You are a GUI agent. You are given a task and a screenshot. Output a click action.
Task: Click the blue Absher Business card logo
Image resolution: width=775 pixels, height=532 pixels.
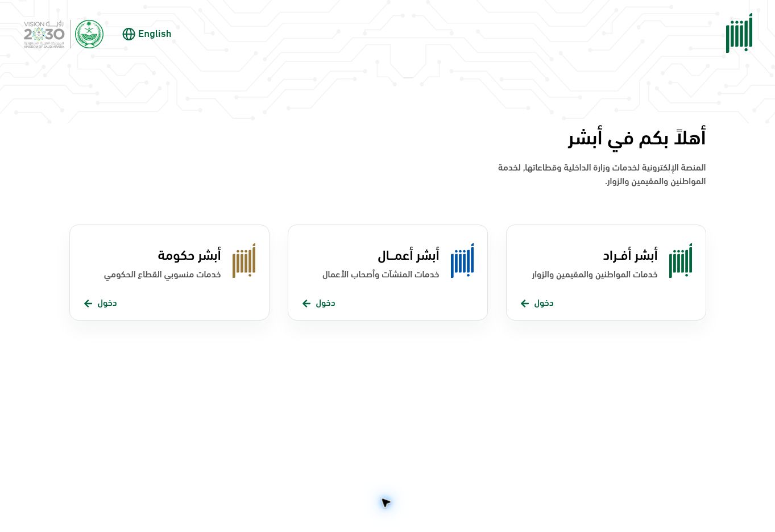click(462, 261)
